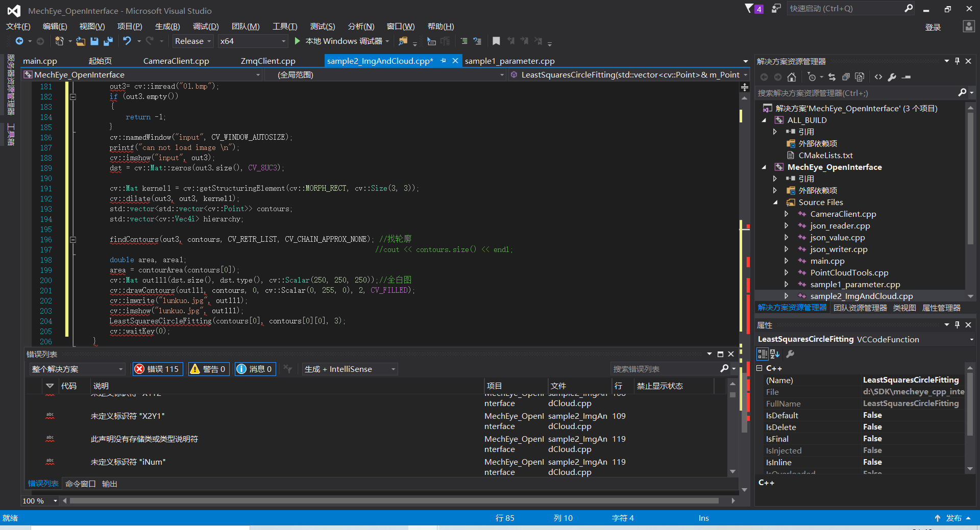Collapse the code block at line 182
980x530 pixels.
coord(73,96)
